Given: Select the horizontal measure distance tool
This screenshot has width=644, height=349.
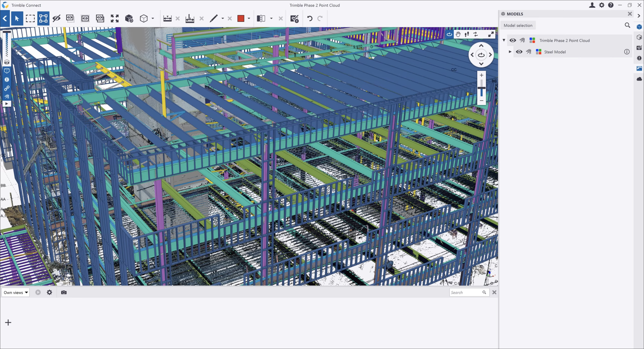Looking at the screenshot, I should pos(167,18).
